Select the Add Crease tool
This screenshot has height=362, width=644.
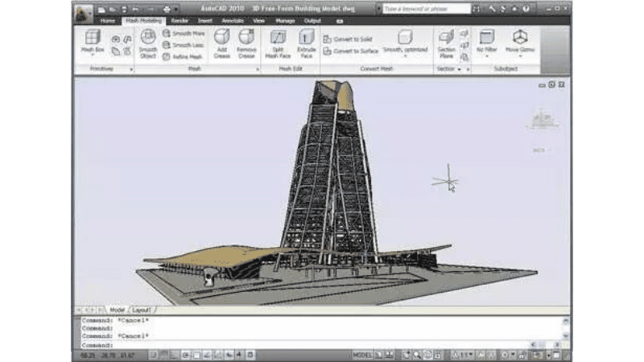[222, 43]
